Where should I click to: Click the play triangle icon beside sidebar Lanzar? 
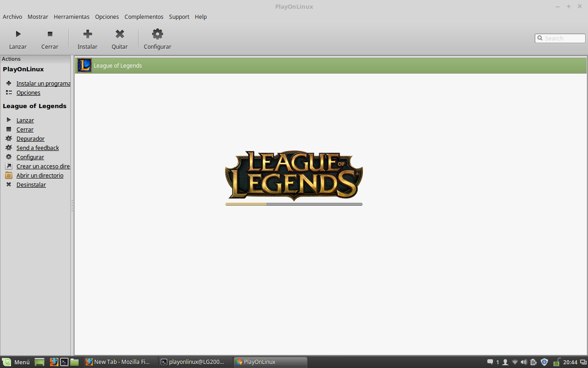(9, 120)
